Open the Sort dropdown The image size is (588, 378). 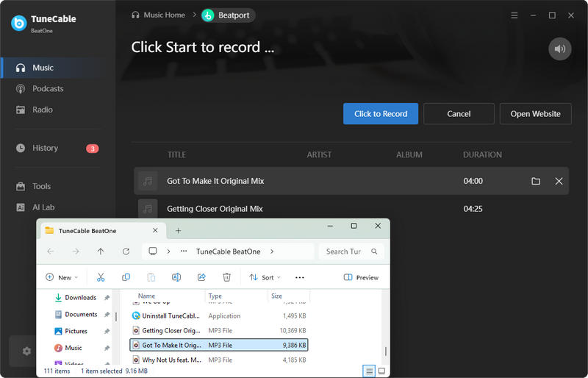(x=265, y=277)
